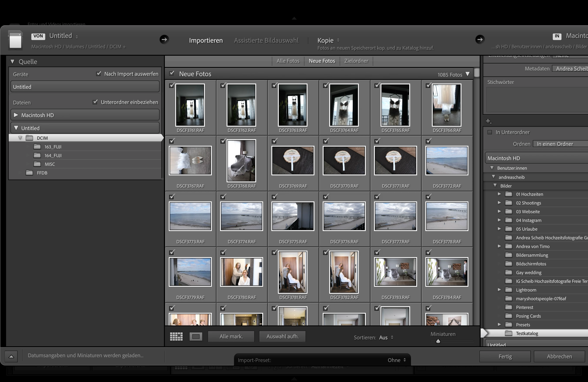The height and width of the screenshot is (382, 588).
Task: Select the 163_FUJI folder icon
Action: 37,147
